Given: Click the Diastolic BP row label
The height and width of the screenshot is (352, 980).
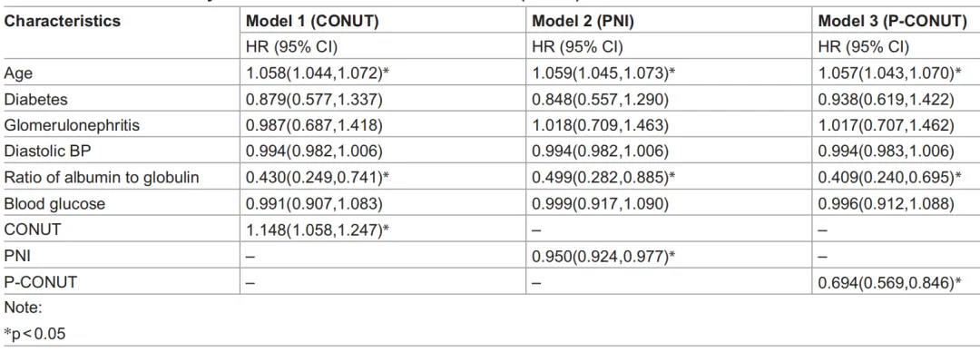Looking at the screenshot, I should coord(44,152).
